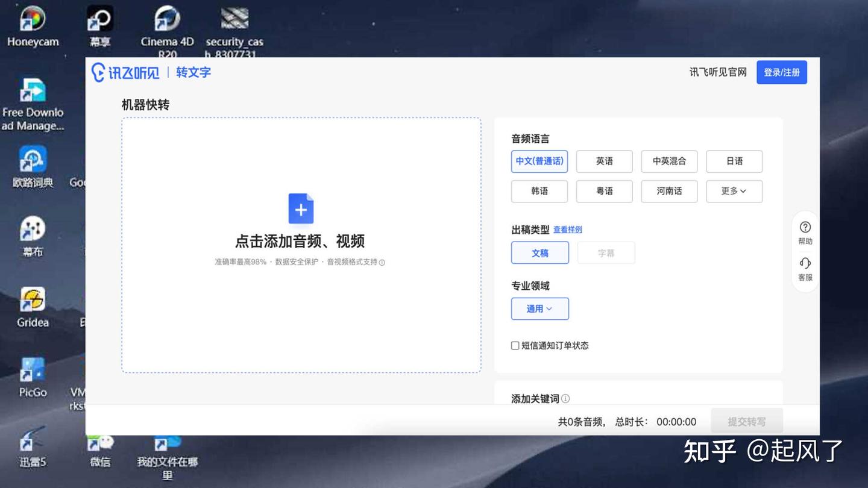Open the Honeycam desktop icon
The height and width of the screenshot is (488, 868).
pyautogui.click(x=33, y=27)
